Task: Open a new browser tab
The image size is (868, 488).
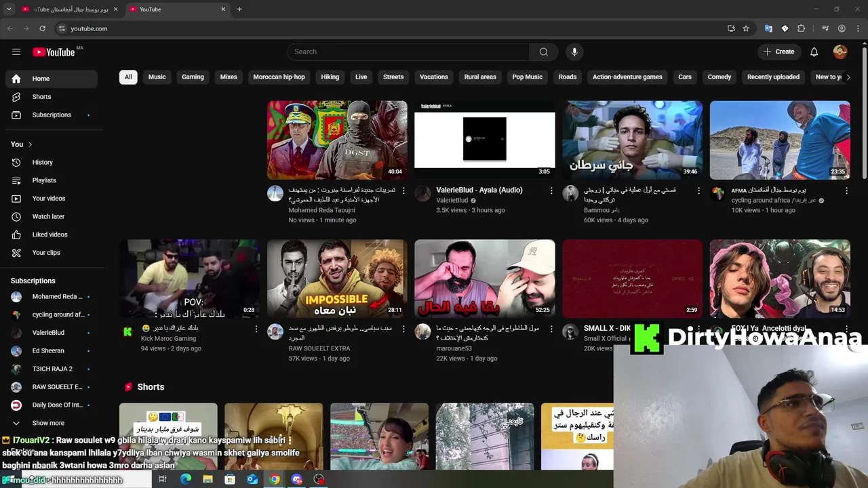Action: tap(239, 9)
